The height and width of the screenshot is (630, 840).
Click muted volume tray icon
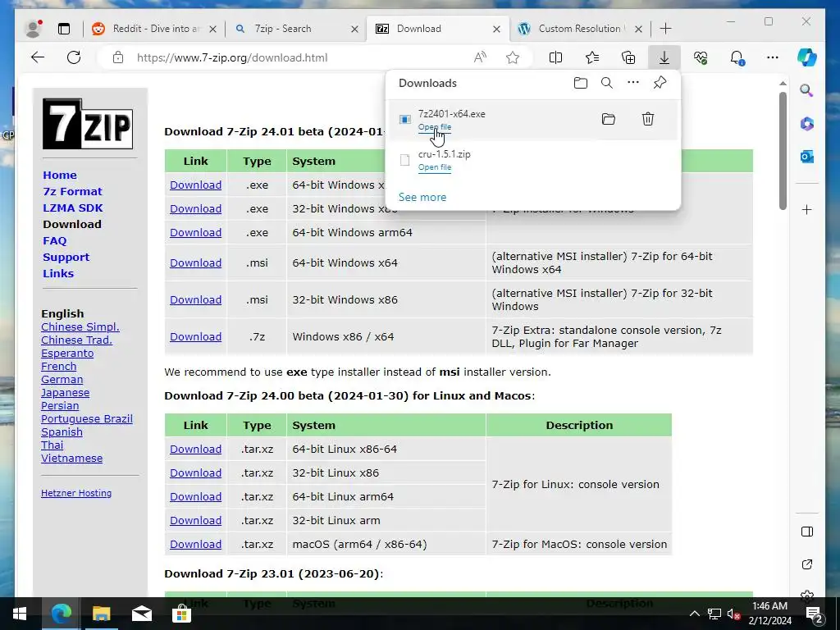733,614
